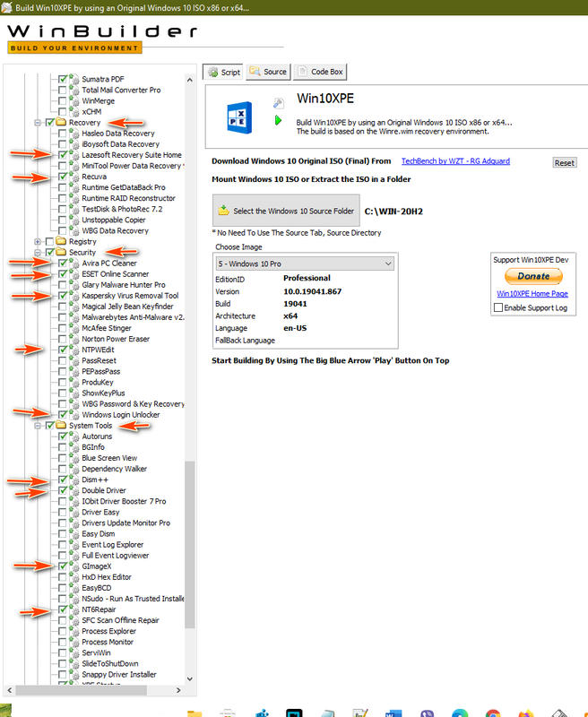This screenshot has width=588, height=717.
Task: Click tree scroll-up arrow
Action: coord(190,80)
